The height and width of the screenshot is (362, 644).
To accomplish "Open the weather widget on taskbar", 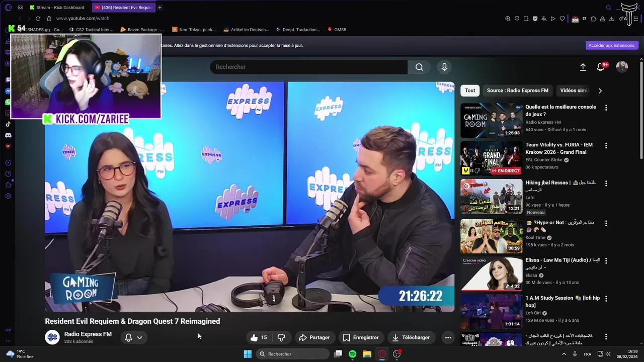I will 20,354.
